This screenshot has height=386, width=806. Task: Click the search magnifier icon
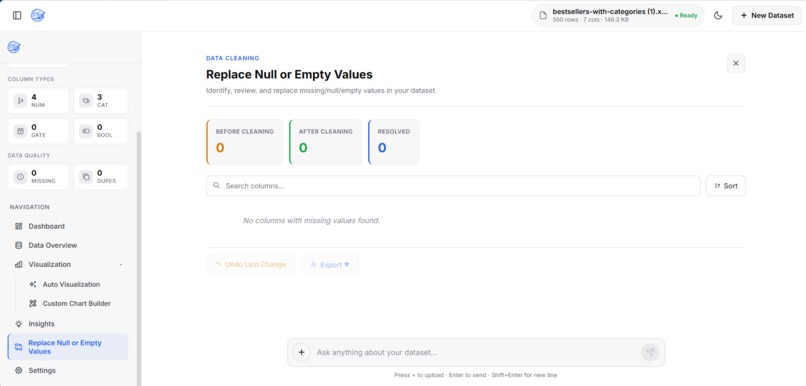[216, 186]
